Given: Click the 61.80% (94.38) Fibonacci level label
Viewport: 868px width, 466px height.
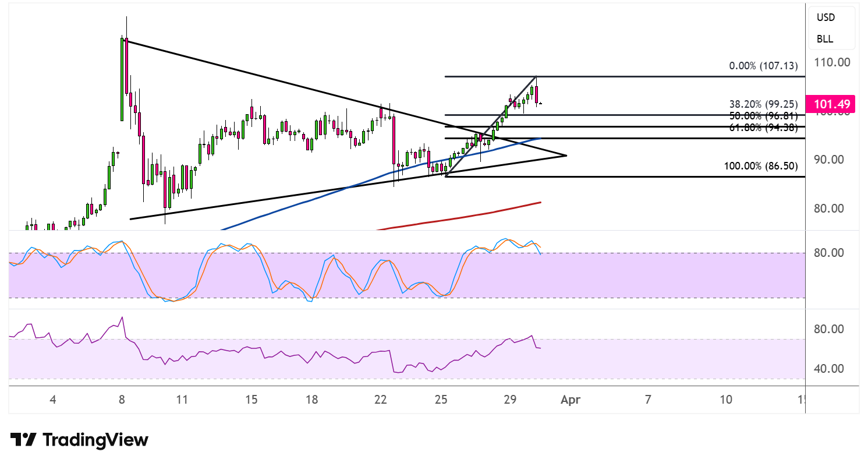Looking at the screenshot, I should coord(763,128).
